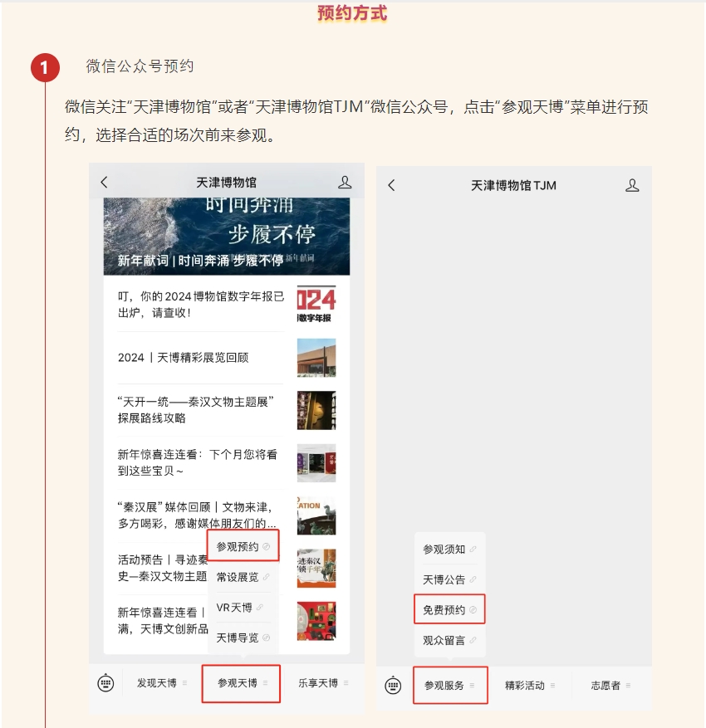
Task: Open 天博导览 menu entry
Action: tap(243, 638)
